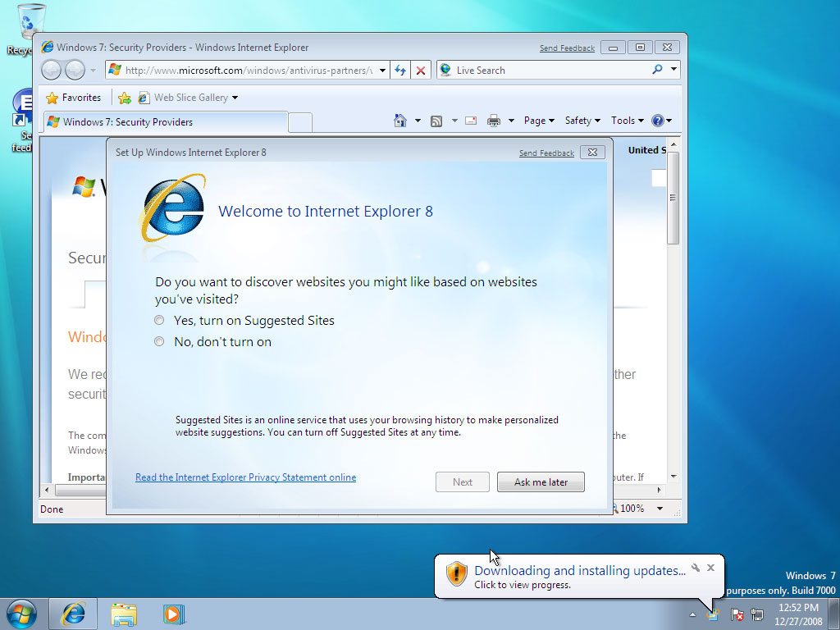This screenshot has width=840, height=630.
Task: Click Send Feedback in IE title bar
Action: pos(568,48)
